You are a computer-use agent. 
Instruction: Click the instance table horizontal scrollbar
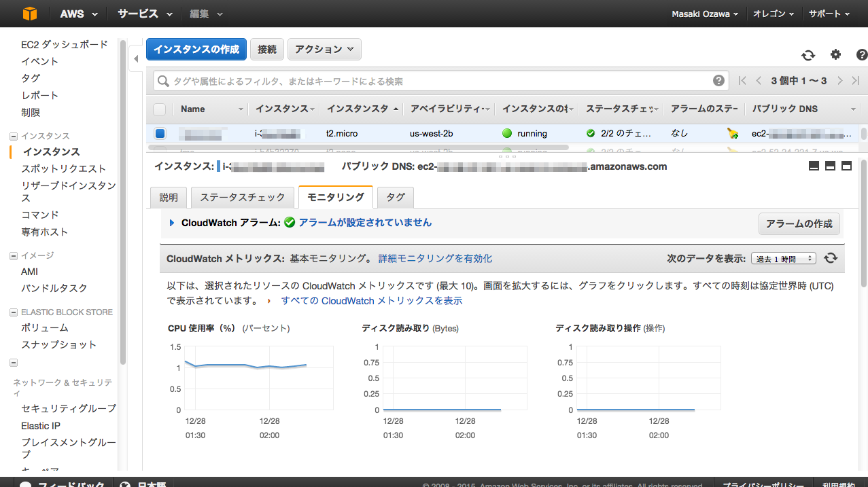pos(359,147)
